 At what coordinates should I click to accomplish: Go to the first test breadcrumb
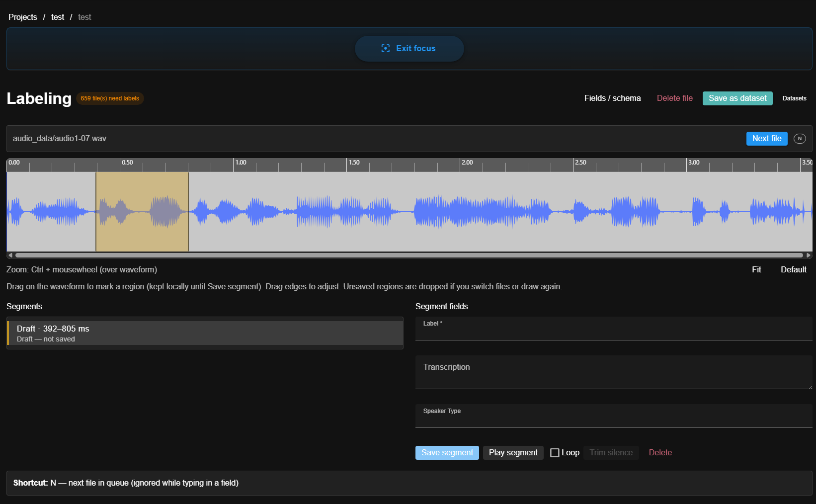click(x=58, y=17)
